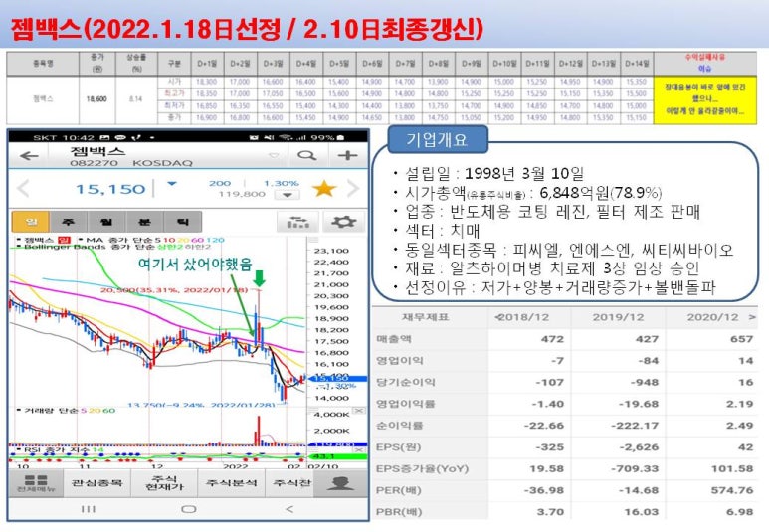Tap the small heart icon in the header
This screenshot has height=532, width=769.
(x=274, y=156)
